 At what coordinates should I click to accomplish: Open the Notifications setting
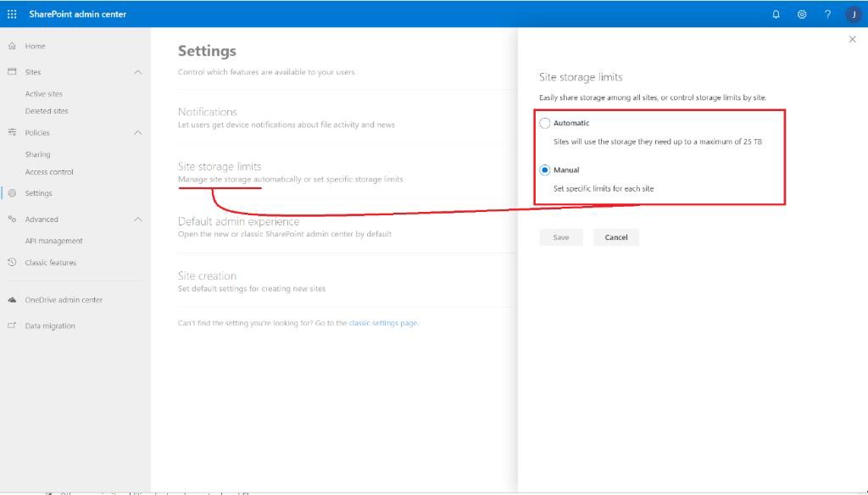point(207,111)
